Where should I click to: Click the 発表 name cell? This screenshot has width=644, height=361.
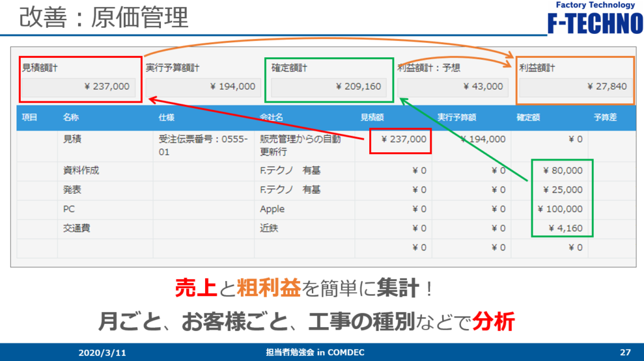(x=105, y=190)
